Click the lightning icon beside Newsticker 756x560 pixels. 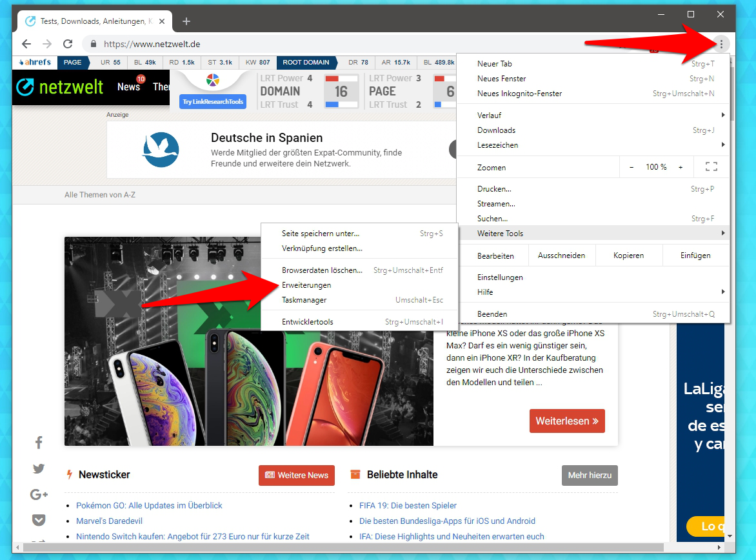click(70, 475)
